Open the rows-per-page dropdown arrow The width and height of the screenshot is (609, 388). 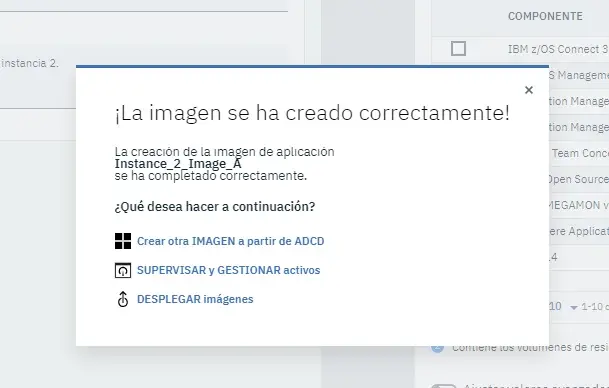point(574,307)
